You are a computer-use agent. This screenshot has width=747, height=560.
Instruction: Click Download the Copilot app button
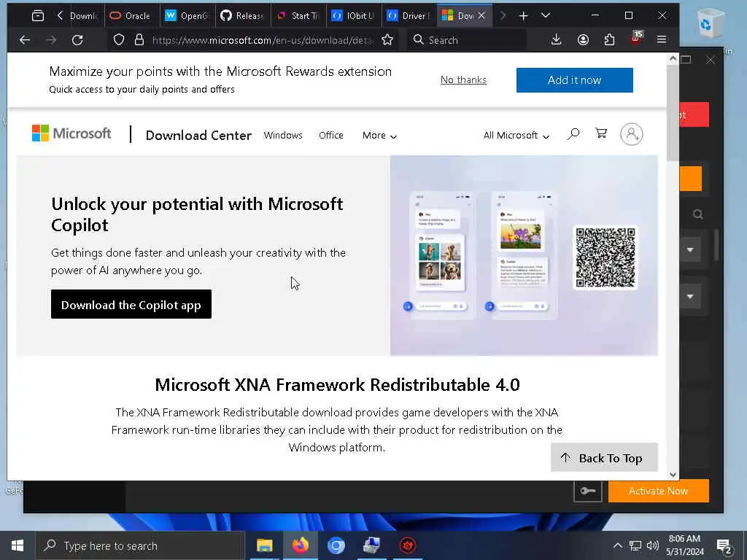pyautogui.click(x=131, y=304)
